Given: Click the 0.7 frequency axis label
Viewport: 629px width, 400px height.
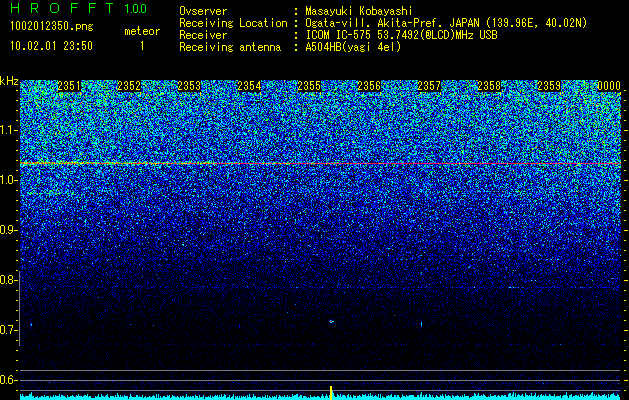Looking at the screenshot, I should point(9,330).
